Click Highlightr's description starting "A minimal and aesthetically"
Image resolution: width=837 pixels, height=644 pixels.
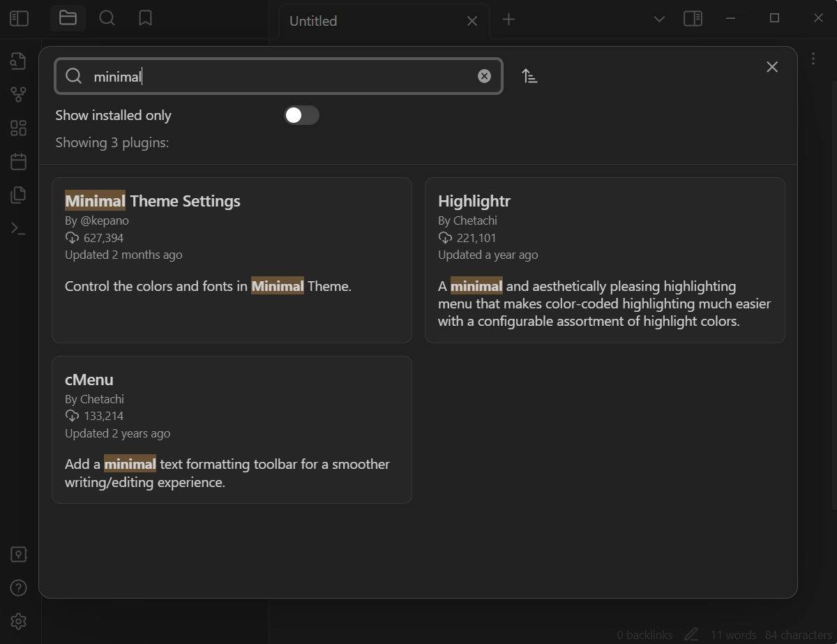[604, 304]
